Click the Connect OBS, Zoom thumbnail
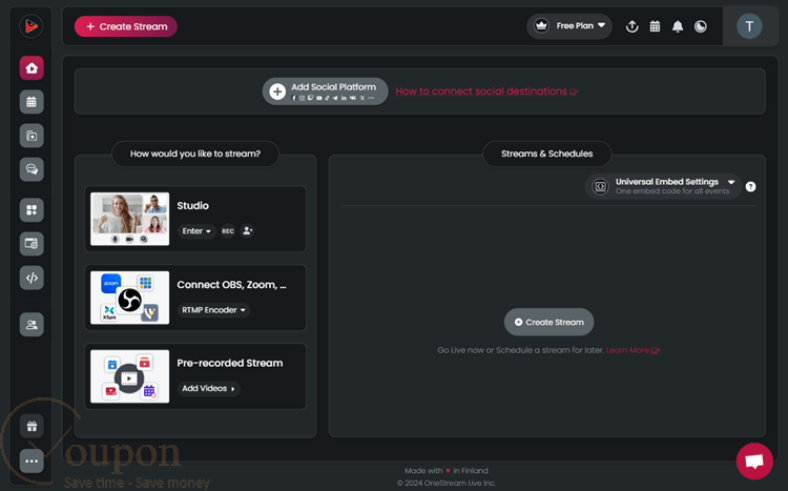Image resolution: width=788 pixels, height=491 pixels. 130,298
